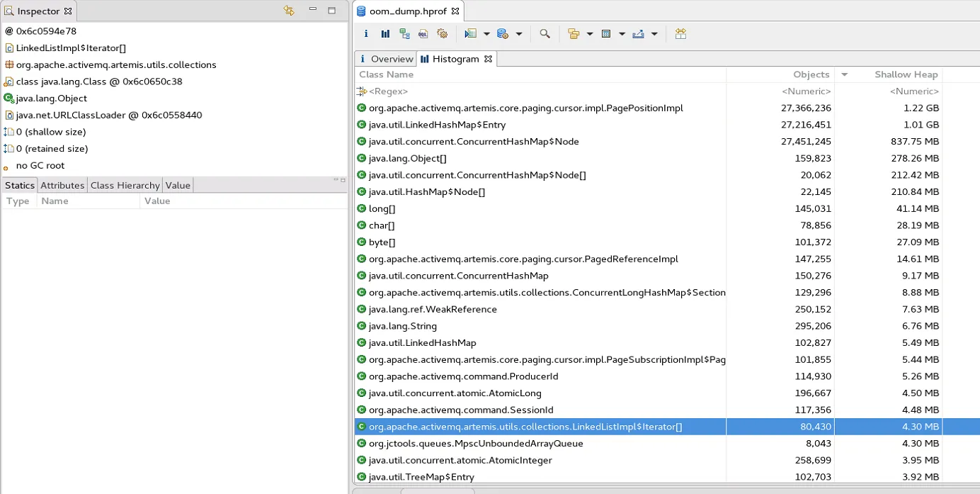
Task: Minimize the Inspector view panel
Action: pos(312,10)
